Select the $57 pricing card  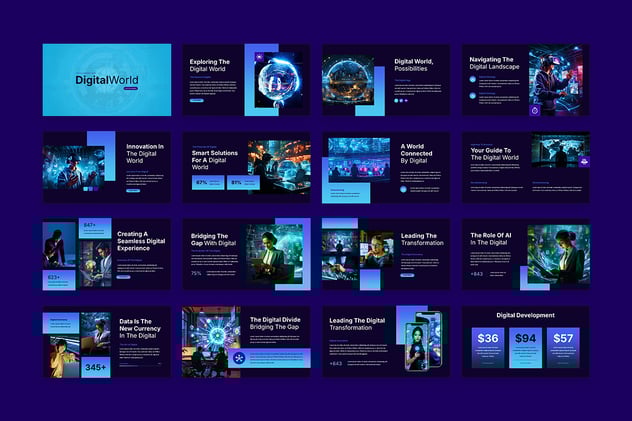click(563, 347)
